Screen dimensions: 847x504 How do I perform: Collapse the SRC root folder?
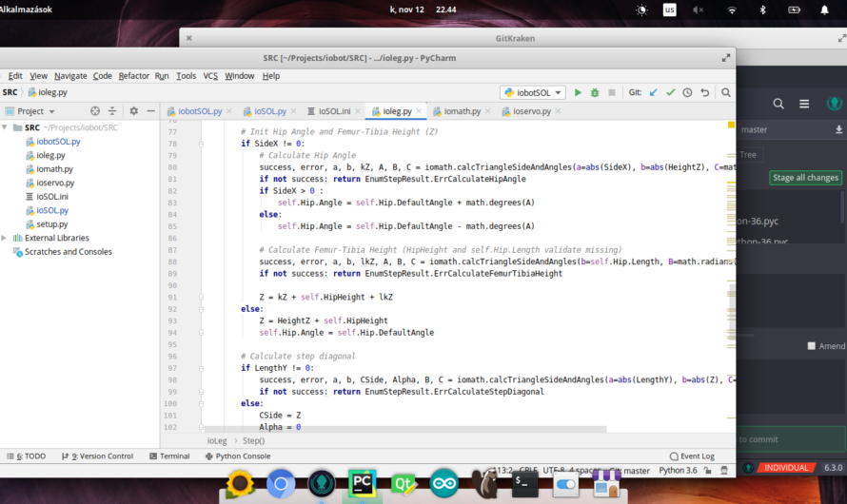[5, 127]
